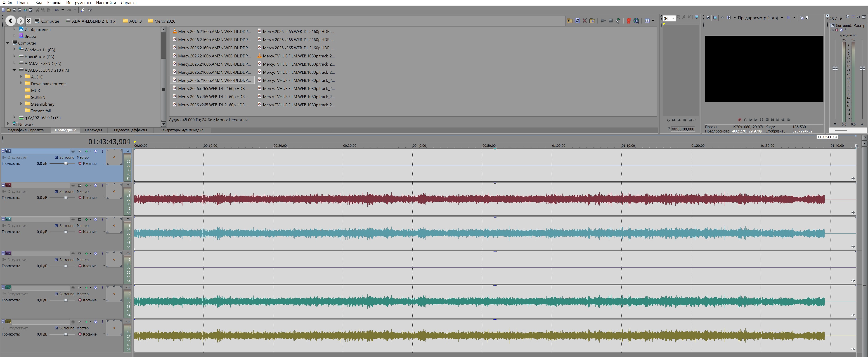
Task: Open the Предпросмотр (авто) quality dropdown
Action: tap(782, 18)
